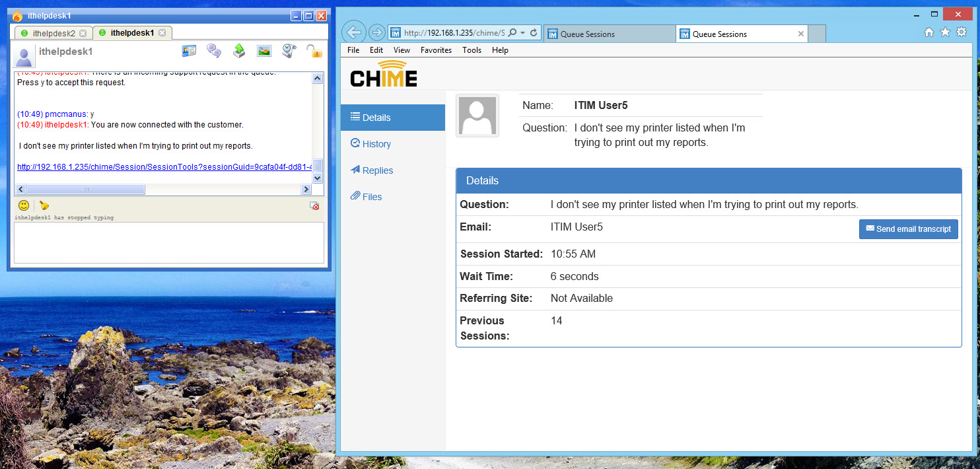Click the send file green arrow icon

[x=239, y=51]
